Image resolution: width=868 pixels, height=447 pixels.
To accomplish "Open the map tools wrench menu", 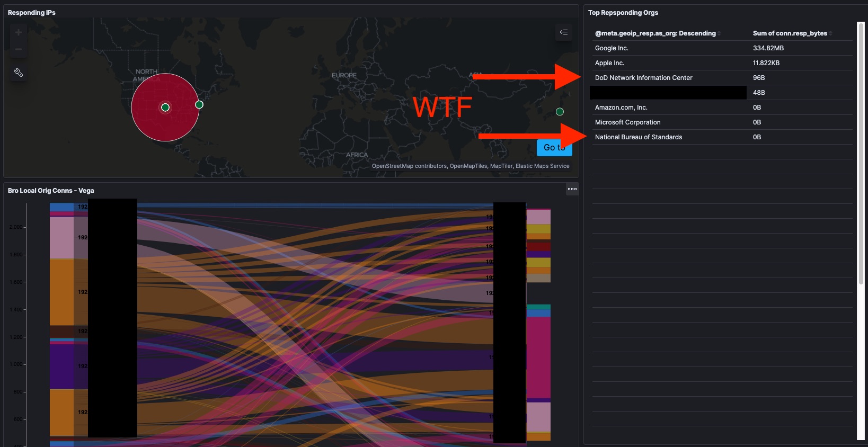I will [x=18, y=73].
